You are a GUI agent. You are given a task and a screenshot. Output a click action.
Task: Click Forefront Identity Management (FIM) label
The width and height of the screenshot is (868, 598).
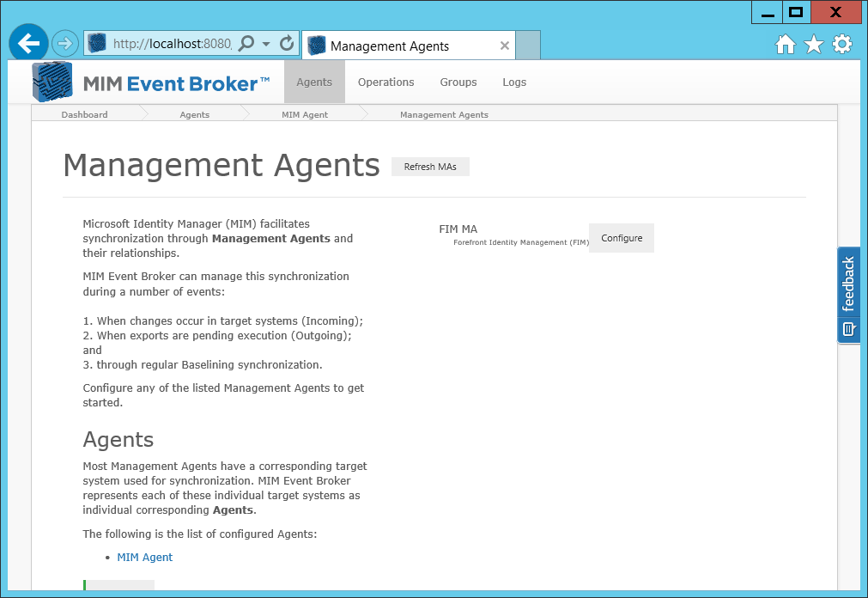[521, 242]
